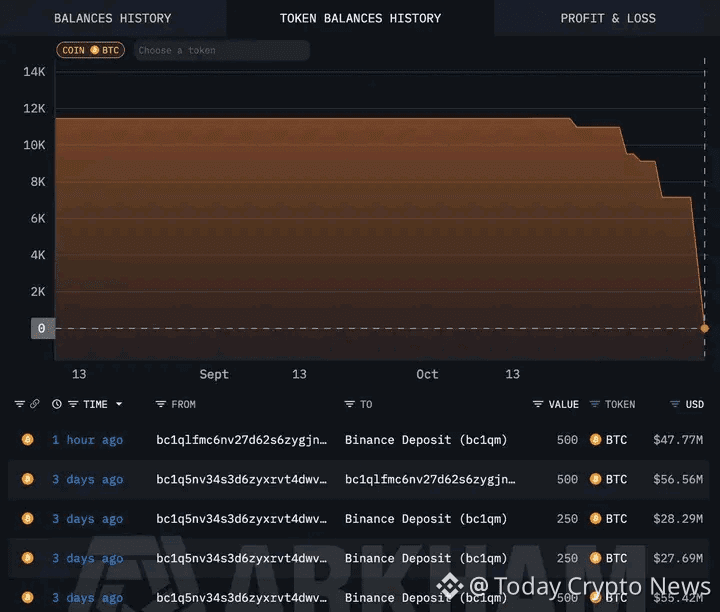Click the FROM column header label

(x=183, y=404)
